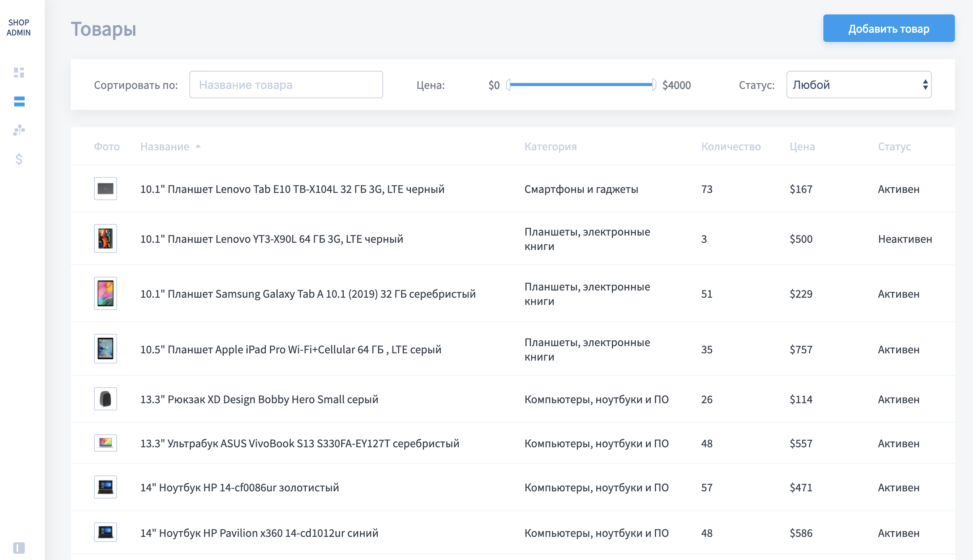The height and width of the screenshot is (560, 973).
Task: Open the categories icon in sidebar
Action: click(x=19, y=130)
